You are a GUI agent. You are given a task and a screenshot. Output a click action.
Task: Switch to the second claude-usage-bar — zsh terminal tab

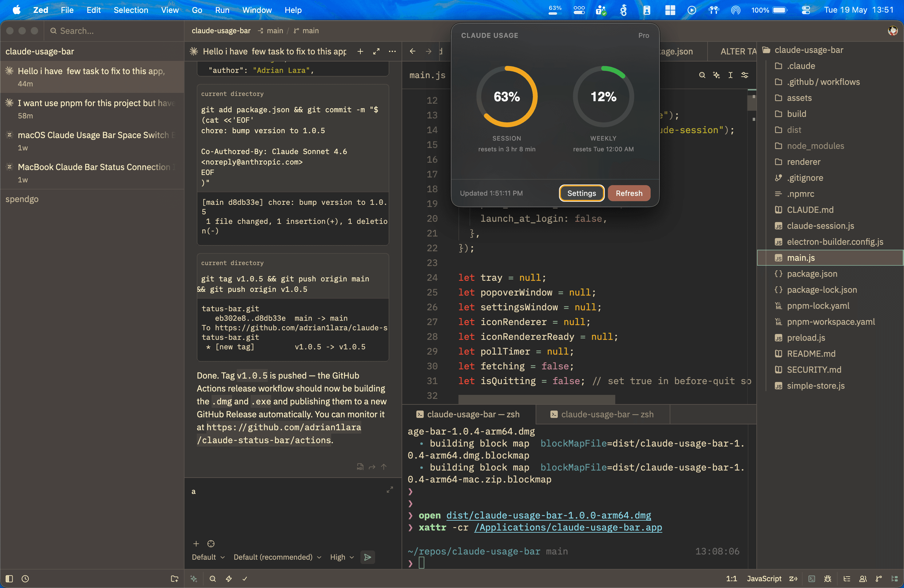point(603,415)
